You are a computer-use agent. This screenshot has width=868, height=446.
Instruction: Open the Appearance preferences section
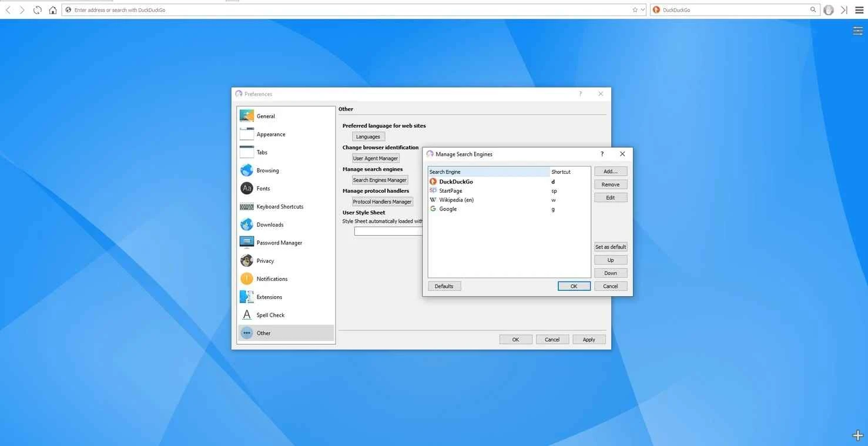[286, 135]
